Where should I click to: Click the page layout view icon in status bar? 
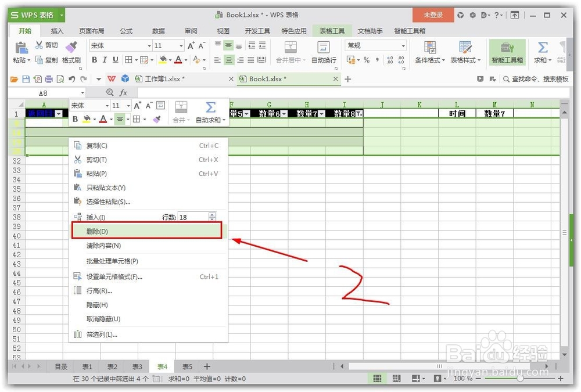click(x=396, y=378)
